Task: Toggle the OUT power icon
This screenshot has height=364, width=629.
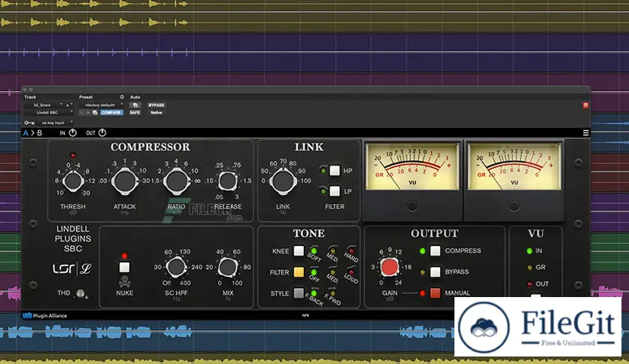Action: [x=102, y=132]
